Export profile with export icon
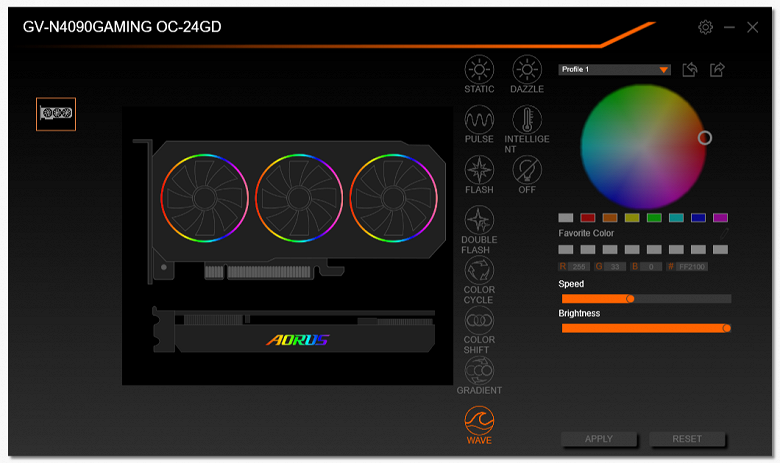780x463 pixels. click(717, 70)
